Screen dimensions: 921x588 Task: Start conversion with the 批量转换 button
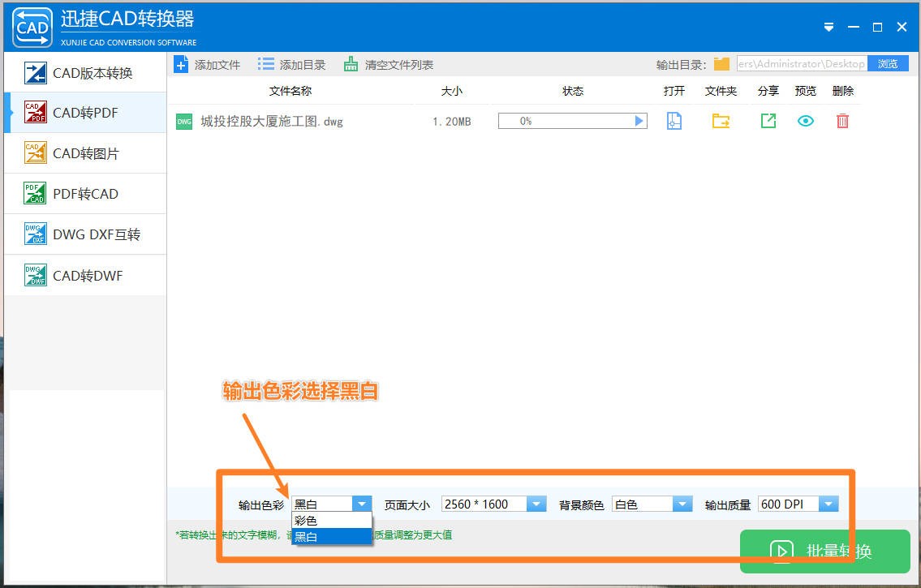824,552
